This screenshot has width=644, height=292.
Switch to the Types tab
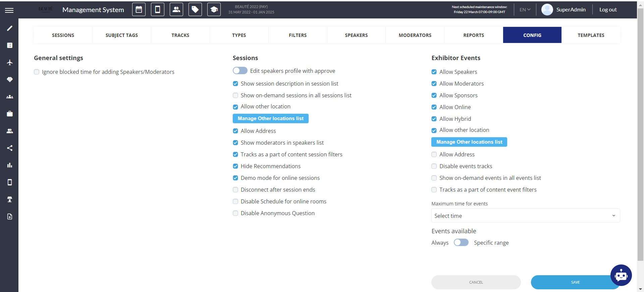[239, 35]
